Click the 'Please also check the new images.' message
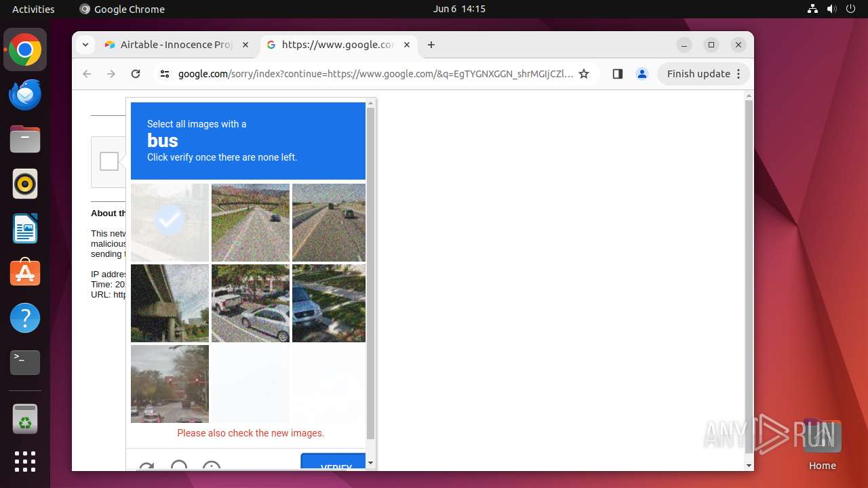868x488 pixels. click(x=251, y=433)
